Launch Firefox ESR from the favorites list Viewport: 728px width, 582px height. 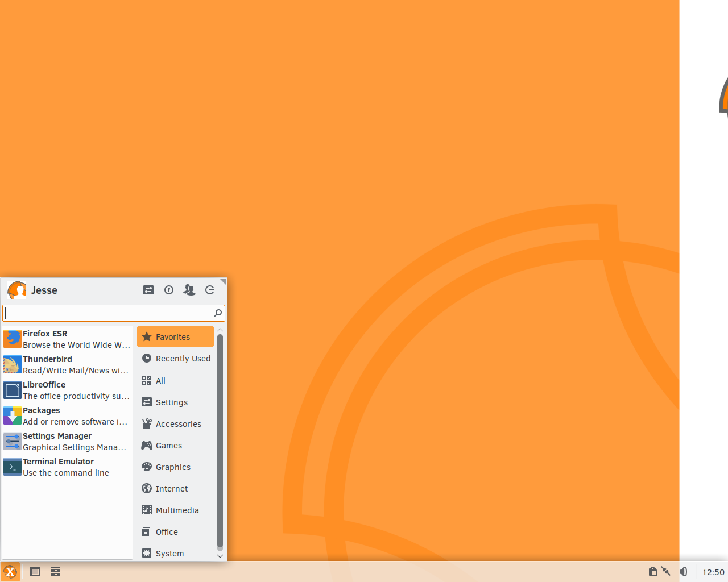point(67,339)
